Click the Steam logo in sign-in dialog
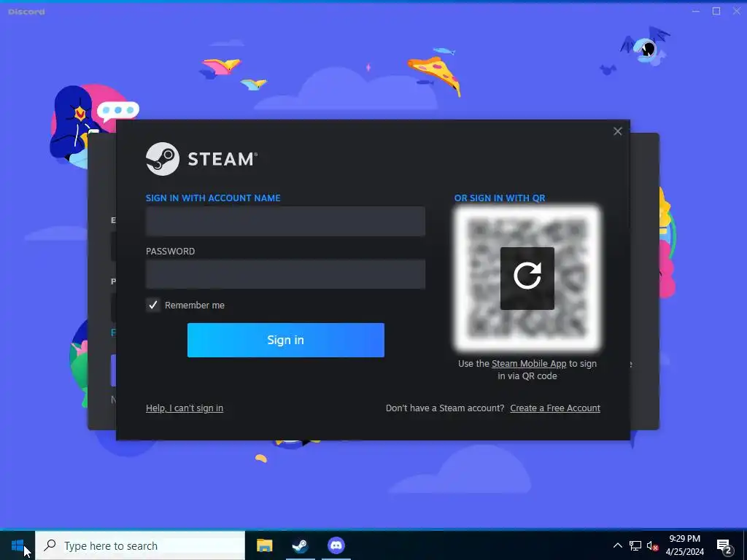This screenshot has height=560, width=747. (202, 159)
